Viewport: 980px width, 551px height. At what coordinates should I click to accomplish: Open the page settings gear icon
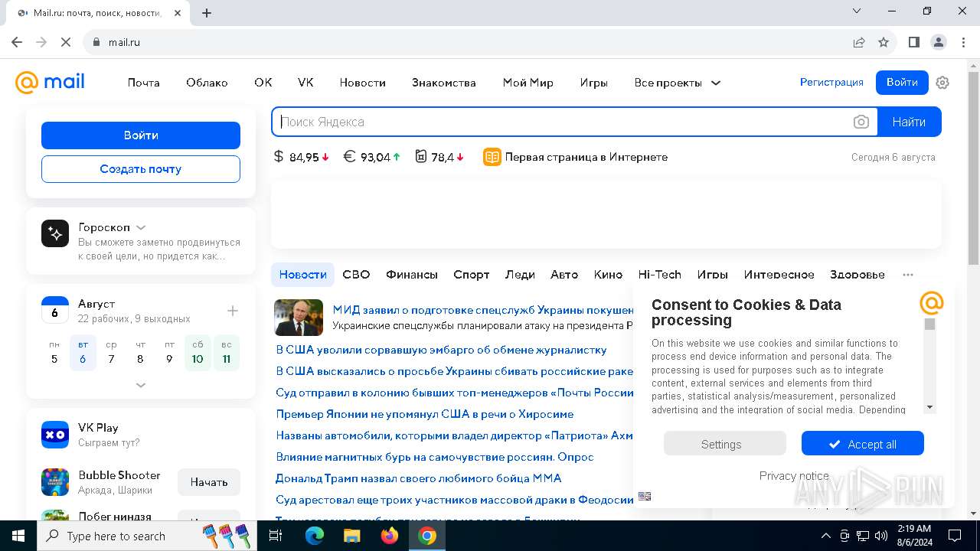coord(942,83)
